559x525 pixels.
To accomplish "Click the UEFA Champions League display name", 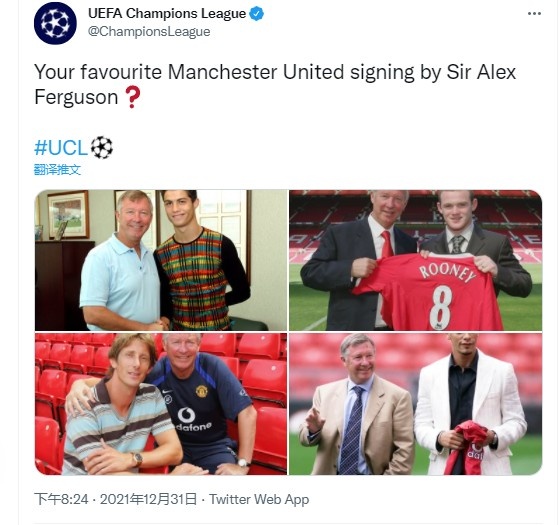I will (x=167, y=14).
